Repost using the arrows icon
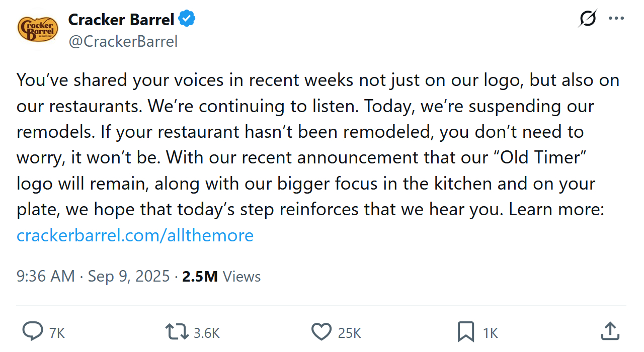Screen dimensions: 644x352 coord(176,332)
